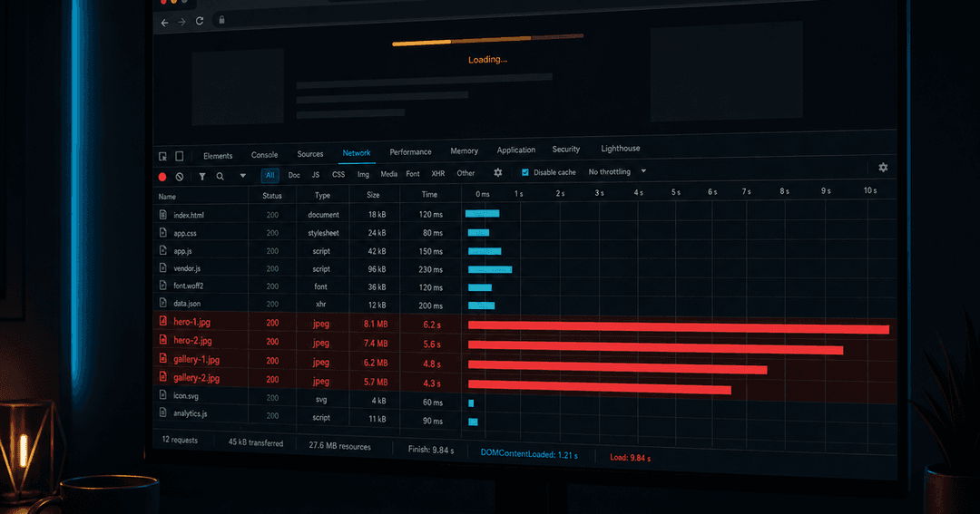Open DevTools settings gear at far right
Image resolution: width=980 pixels, height=514 pixels.
click(x=883, y=168)
